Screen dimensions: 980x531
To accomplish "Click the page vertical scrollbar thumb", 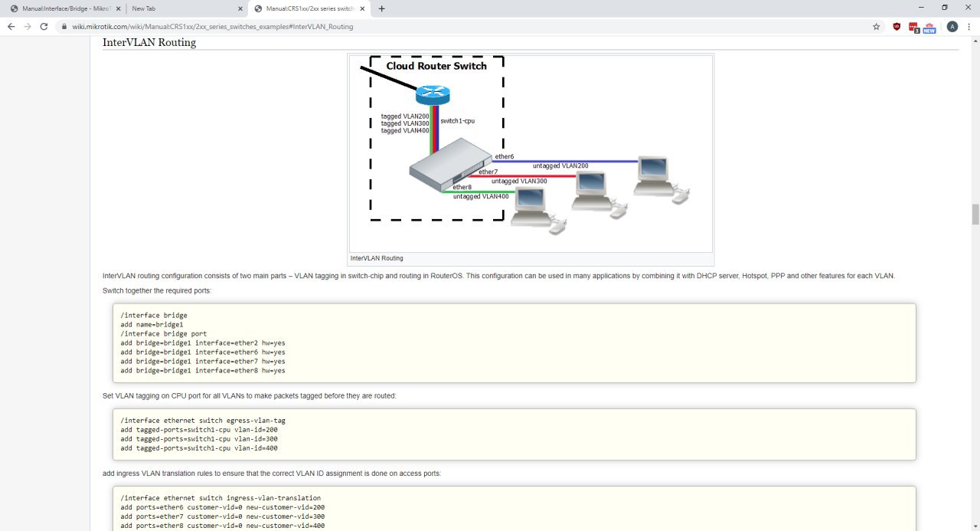I will tap(975, 214).
